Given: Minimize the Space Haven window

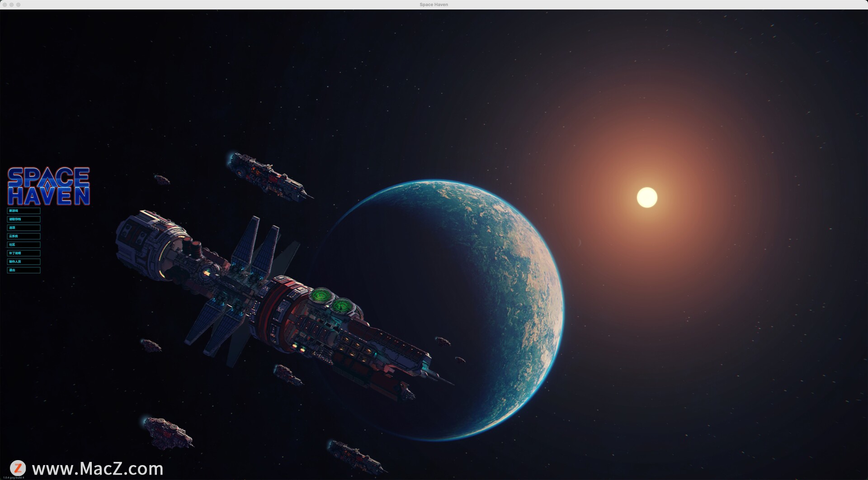Looking at the screenshot, I should coord(12,5).
